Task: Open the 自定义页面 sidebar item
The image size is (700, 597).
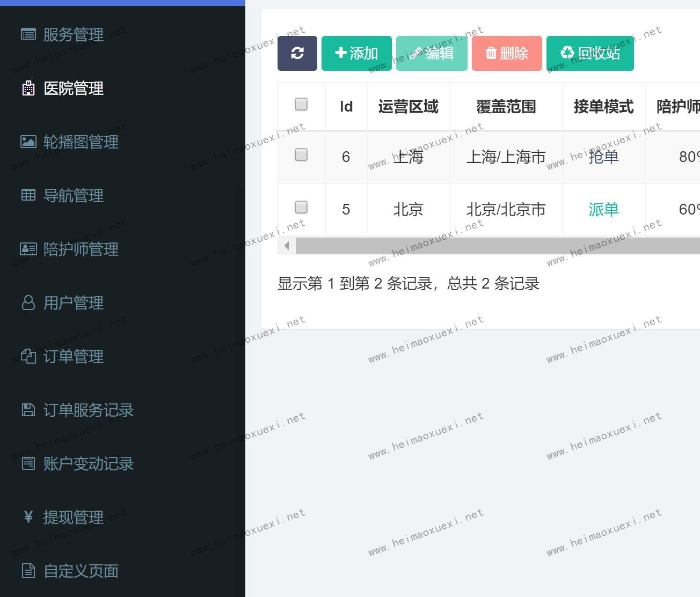Action: (81, 571)
